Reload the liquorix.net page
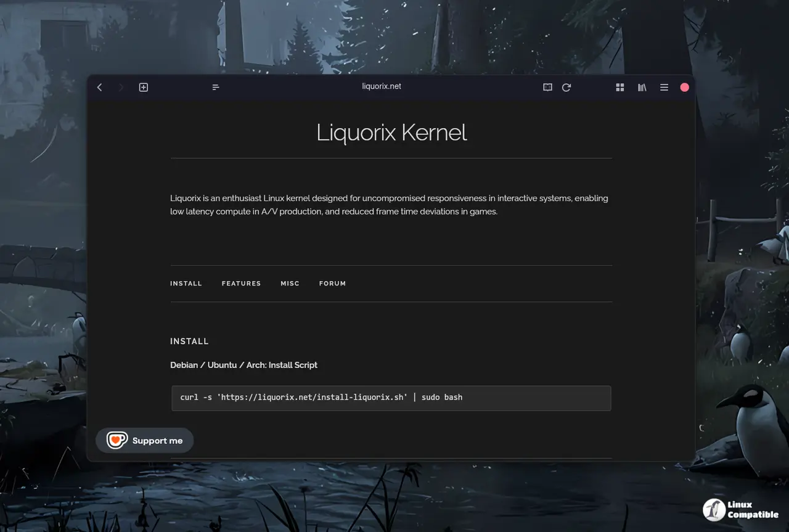The height and width of the screenshot is (532, 789). (566, 88)
